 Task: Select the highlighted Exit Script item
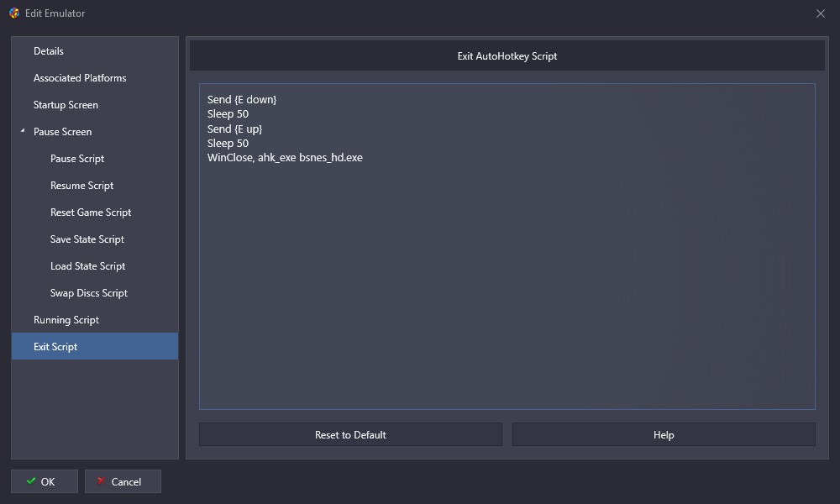click(95, 346)
